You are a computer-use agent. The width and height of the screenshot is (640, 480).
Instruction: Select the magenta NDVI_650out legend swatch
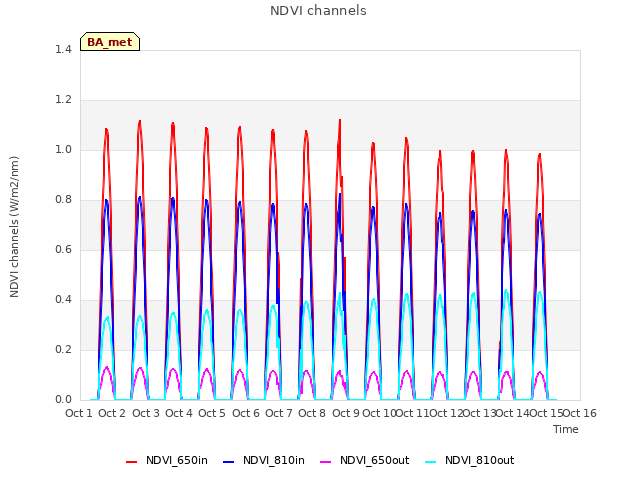point(325,462)
